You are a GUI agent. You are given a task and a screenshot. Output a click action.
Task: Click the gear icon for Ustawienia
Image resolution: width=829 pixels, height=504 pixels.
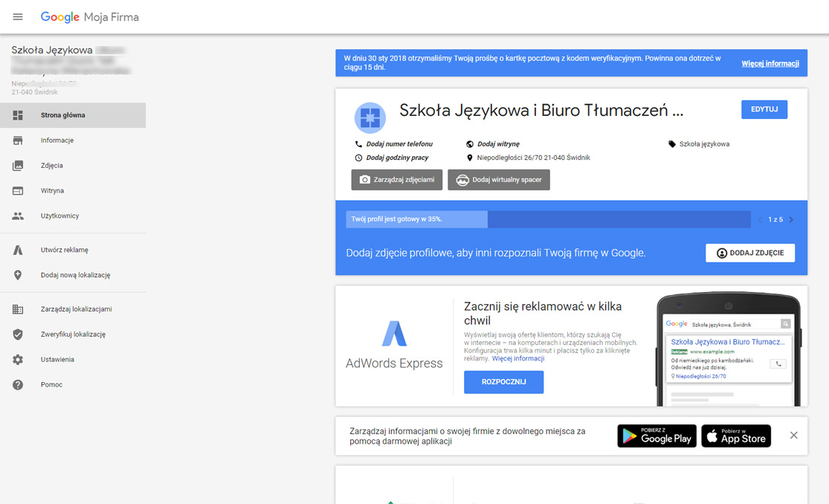[x=18, y=360]
